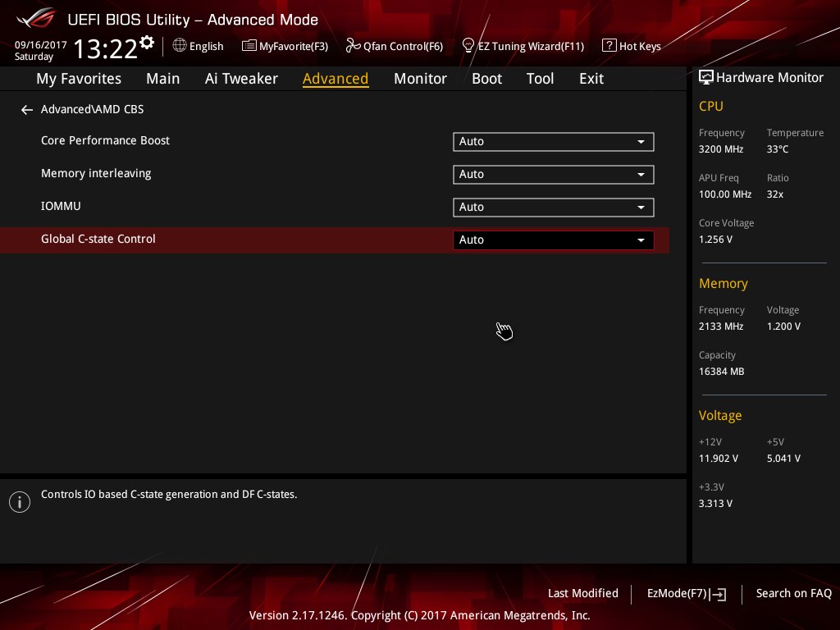
Task: Click the Hot Keys question mark icon
Action: 609,46
